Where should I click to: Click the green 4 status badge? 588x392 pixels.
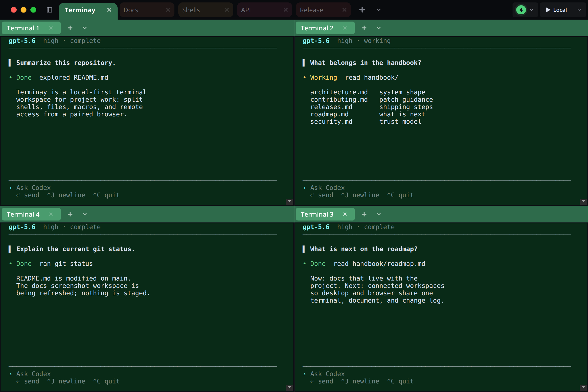[521, 10]
